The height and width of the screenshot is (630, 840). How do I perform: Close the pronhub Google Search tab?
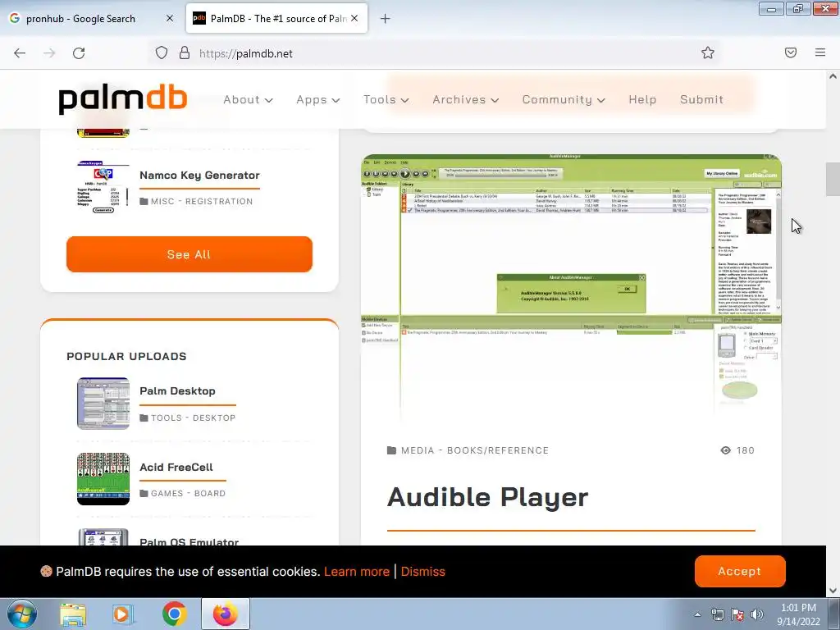(170, 18)
